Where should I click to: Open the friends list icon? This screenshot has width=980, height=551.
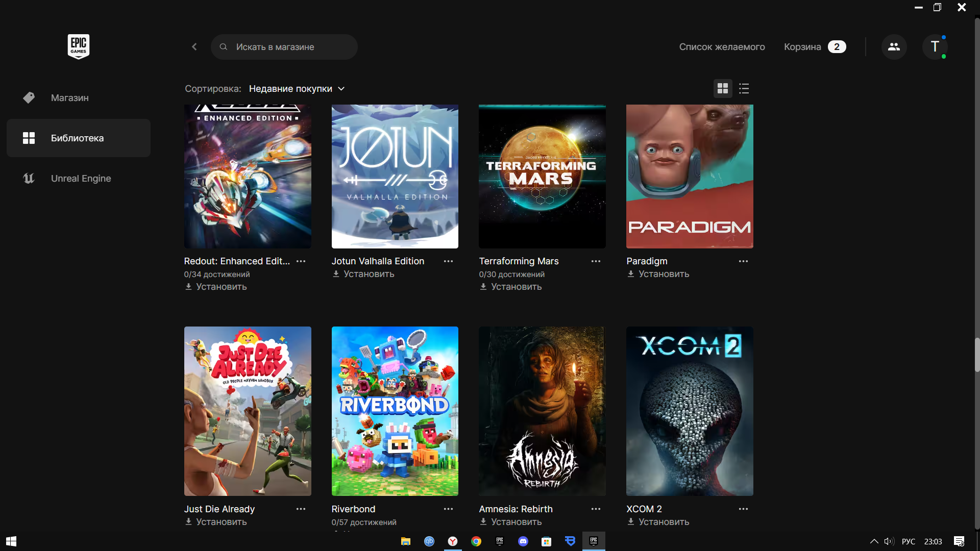(x=894, y=47)
